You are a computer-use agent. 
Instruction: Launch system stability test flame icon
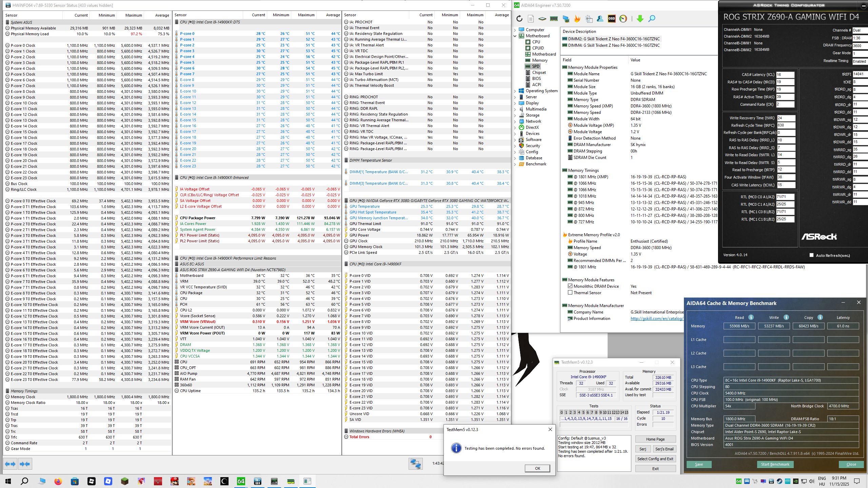[x=577, y=19]
